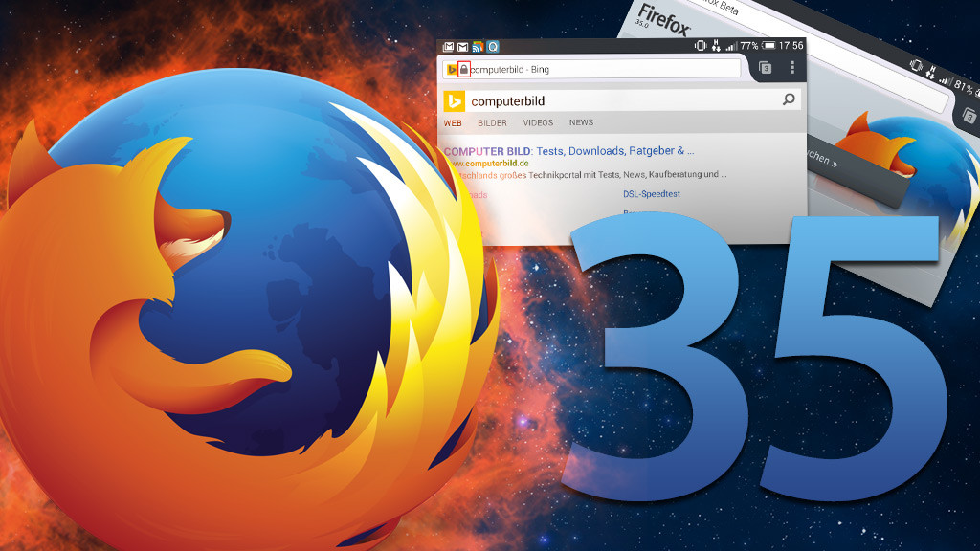The height and width of the screenshot is (551, 980).
Task: Open the three-dot browser menu
Action: pos(791,68)
